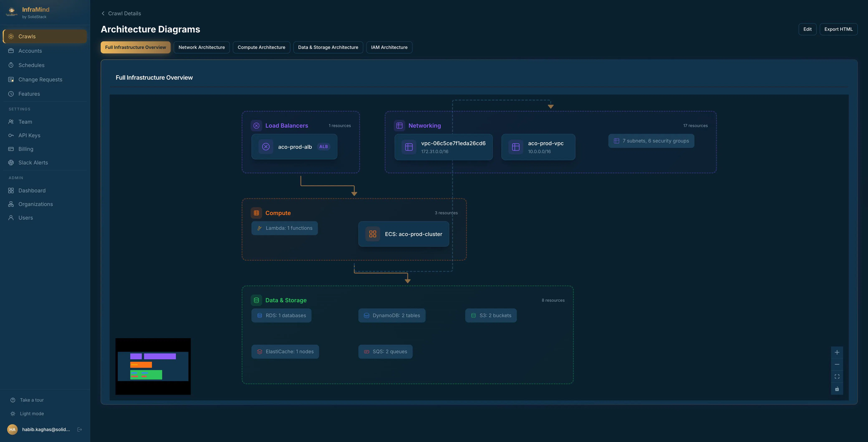Viewport: 868px width, 442px height.
Task: Select the vpc-06c5ce7f1eda26cd6 node
Action: 443,147
